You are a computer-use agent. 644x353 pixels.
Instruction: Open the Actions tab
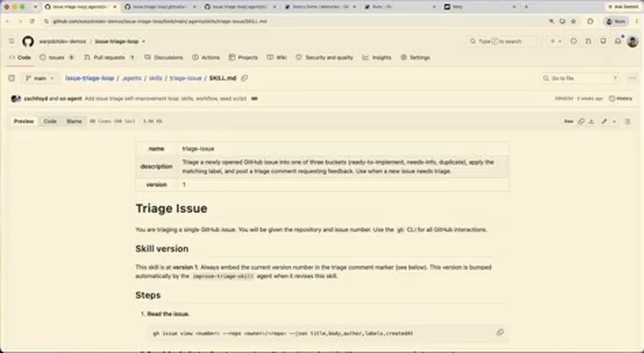(206, 57)
